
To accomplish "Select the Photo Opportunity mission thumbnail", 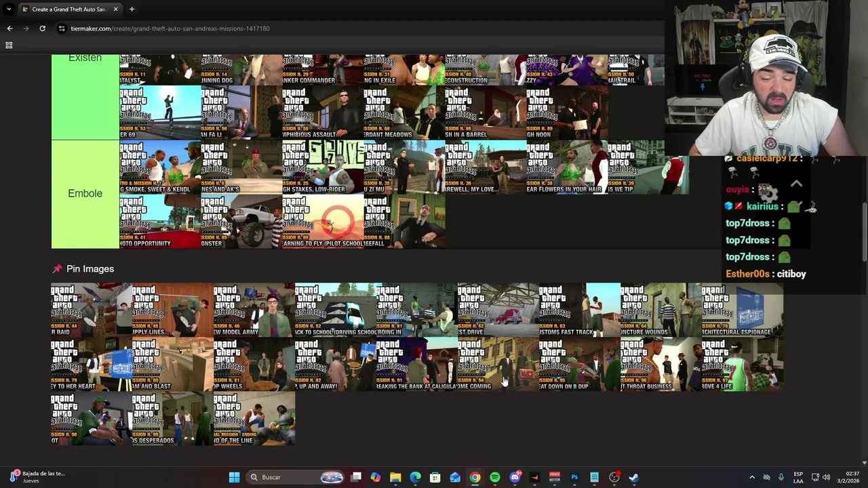I will coord(160,221).
